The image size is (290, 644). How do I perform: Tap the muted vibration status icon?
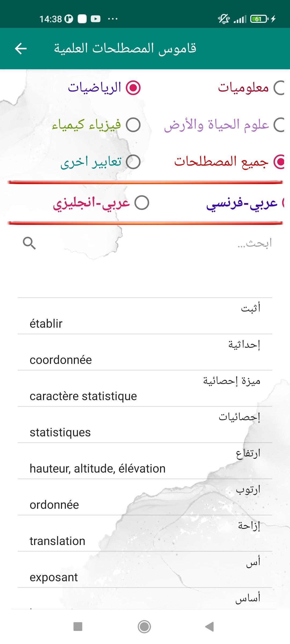click(x=223, y=19)
